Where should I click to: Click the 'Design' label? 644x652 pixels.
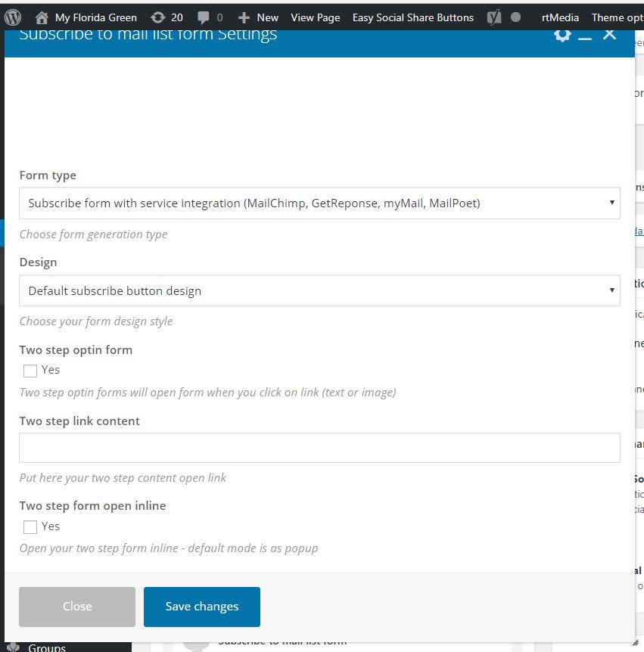tap(39, 262)
